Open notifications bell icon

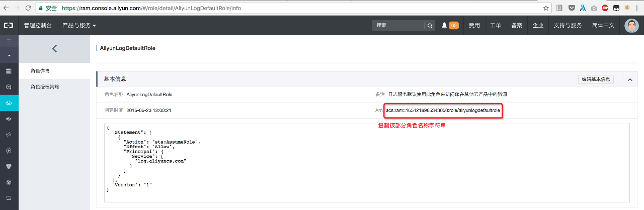pos(444,25)
